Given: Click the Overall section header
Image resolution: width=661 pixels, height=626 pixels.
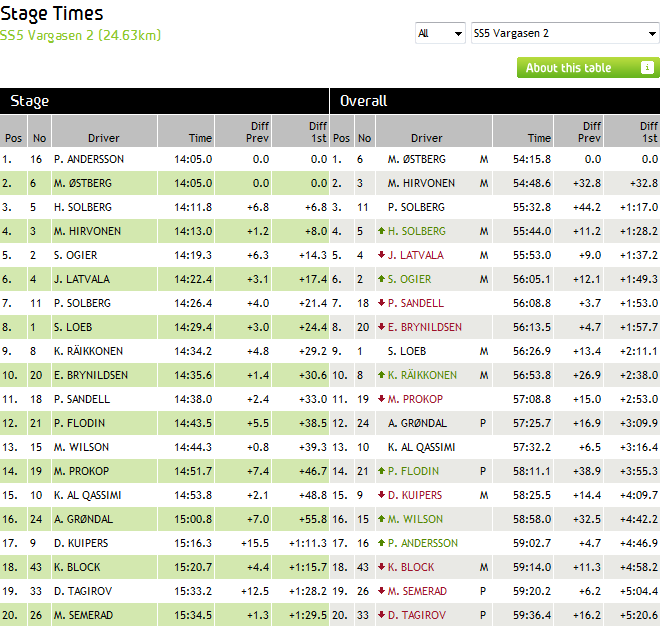Looking at the screenshot, I should (495, 101).
